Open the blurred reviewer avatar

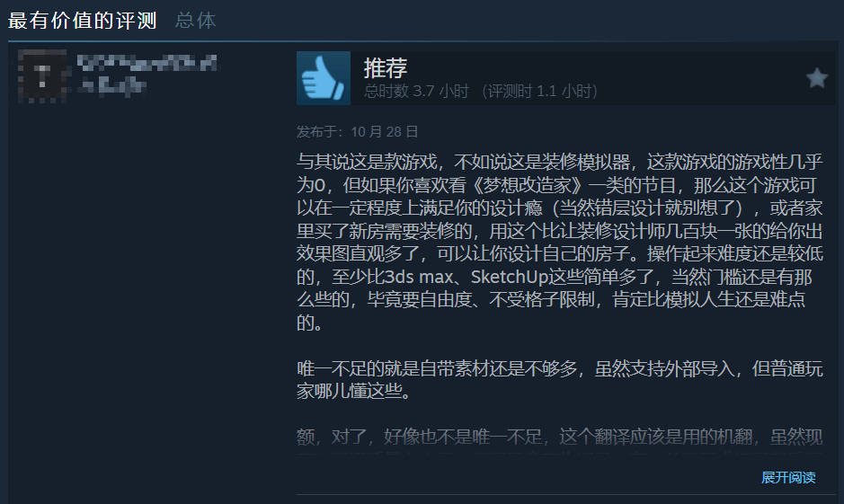(x=42, y=75)
